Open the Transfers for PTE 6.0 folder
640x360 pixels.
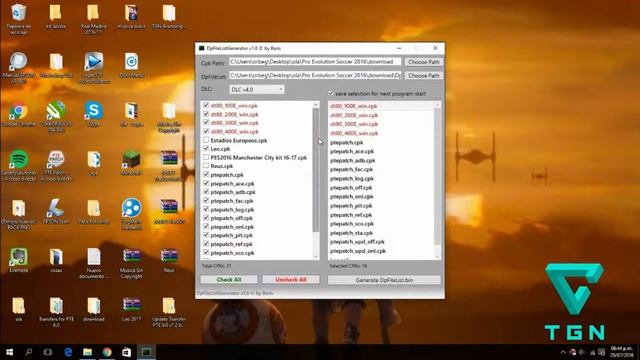point(56,312)
